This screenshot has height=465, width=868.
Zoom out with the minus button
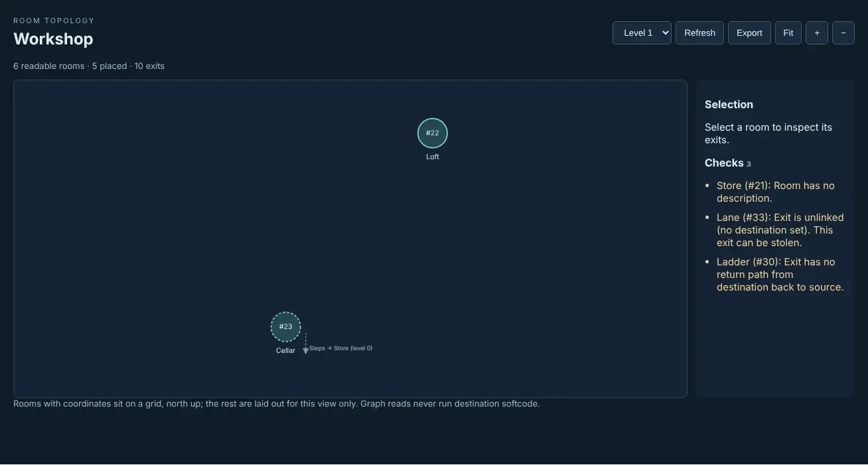point(843,33)
